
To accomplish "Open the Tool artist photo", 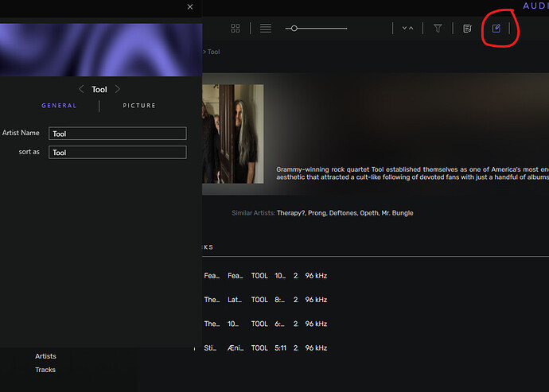I will [x=233, y=134].
